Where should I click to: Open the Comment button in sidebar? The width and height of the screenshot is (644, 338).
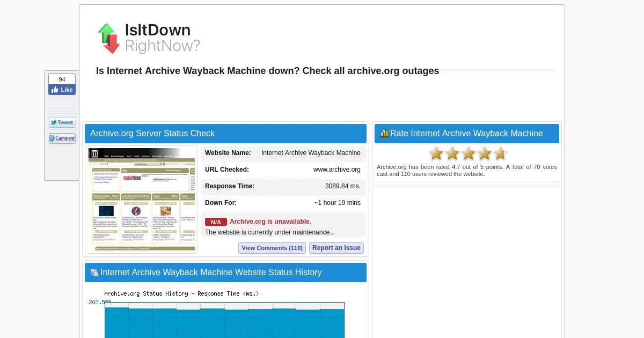(x=62, y=138)
